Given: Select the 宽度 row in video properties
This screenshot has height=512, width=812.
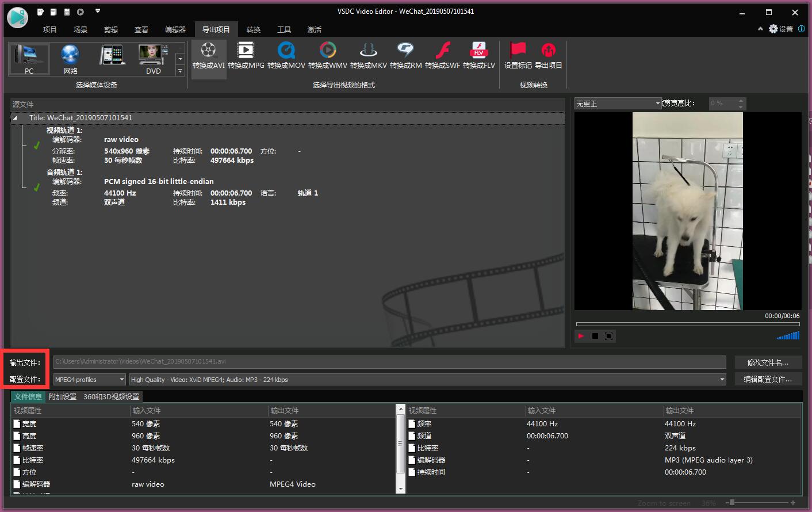Looking at the screenshot, I should click(204, 424).
